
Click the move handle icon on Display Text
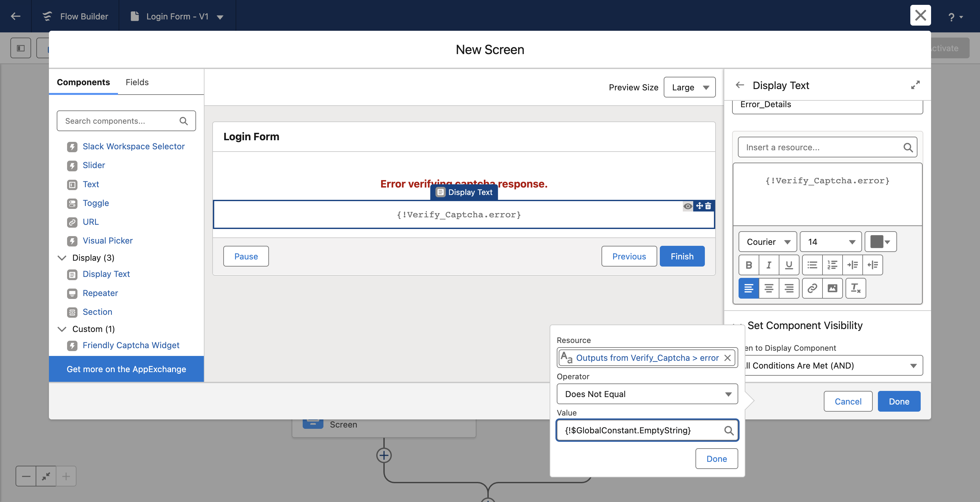click(699, 206)
